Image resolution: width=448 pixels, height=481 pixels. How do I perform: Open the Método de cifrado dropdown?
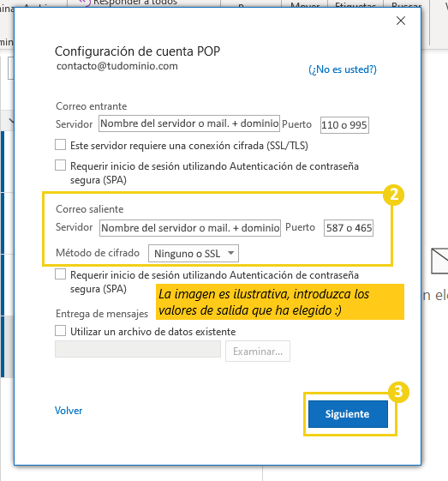point(194,254)
